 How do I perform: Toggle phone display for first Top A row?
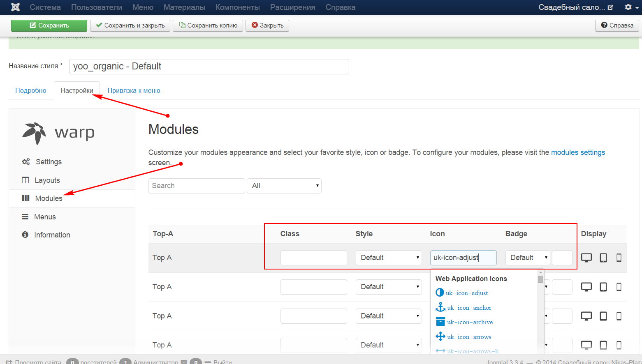(619, 258)
